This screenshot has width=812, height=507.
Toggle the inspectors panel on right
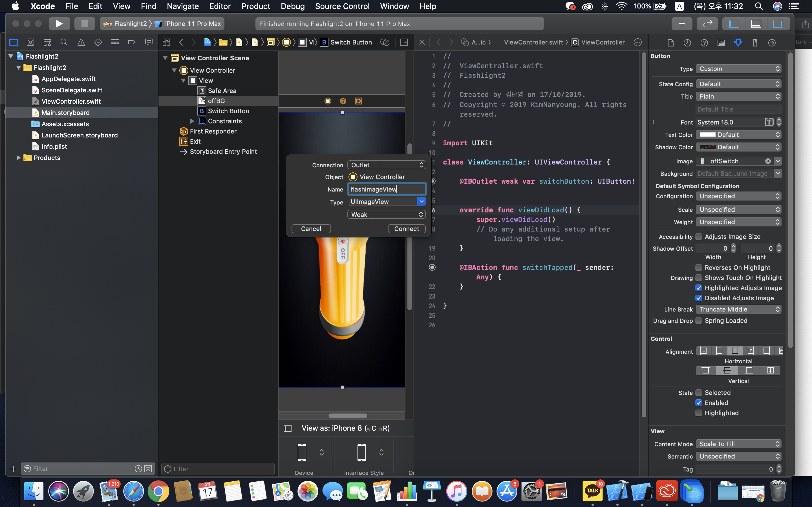coord(778,23)
